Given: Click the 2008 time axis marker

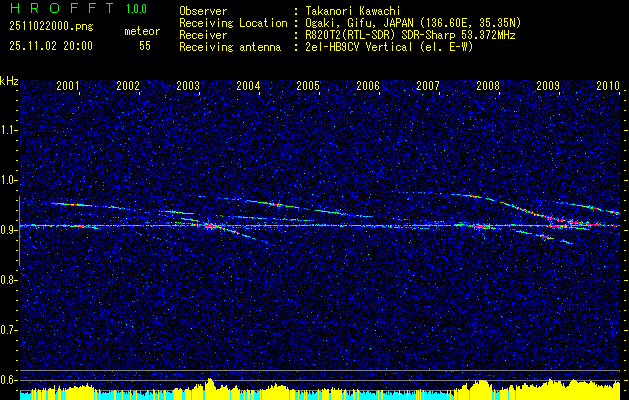Looking at the screenshot, I should [488, 85].
